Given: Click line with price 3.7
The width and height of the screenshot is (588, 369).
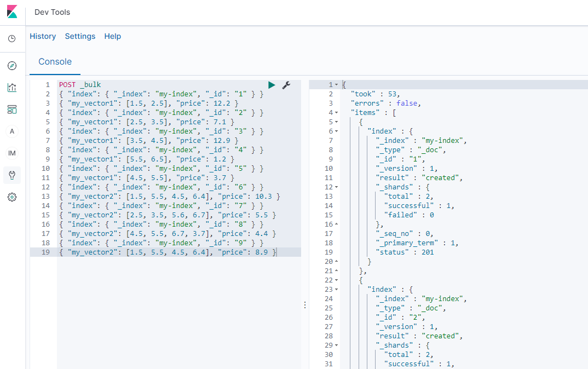Looking at the screenshot, I should (x=147, y=178).
